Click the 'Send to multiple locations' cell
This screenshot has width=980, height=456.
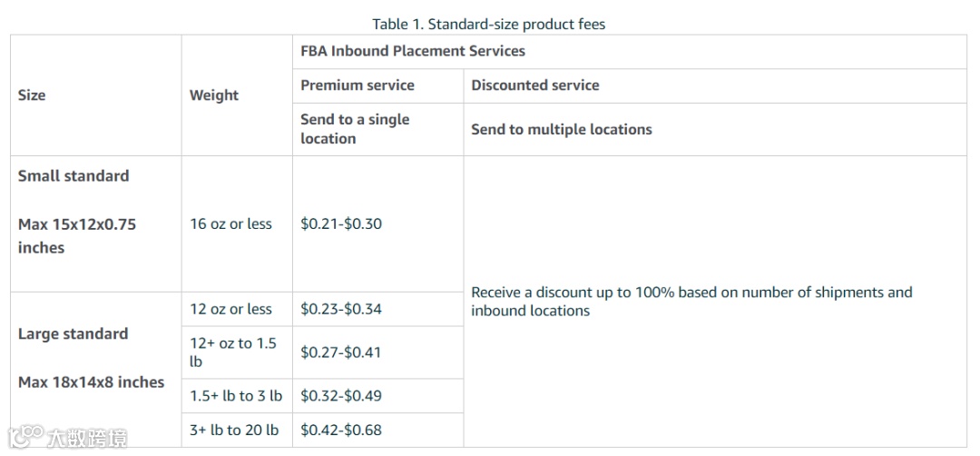pyautogui.click(x=562, y=129)
